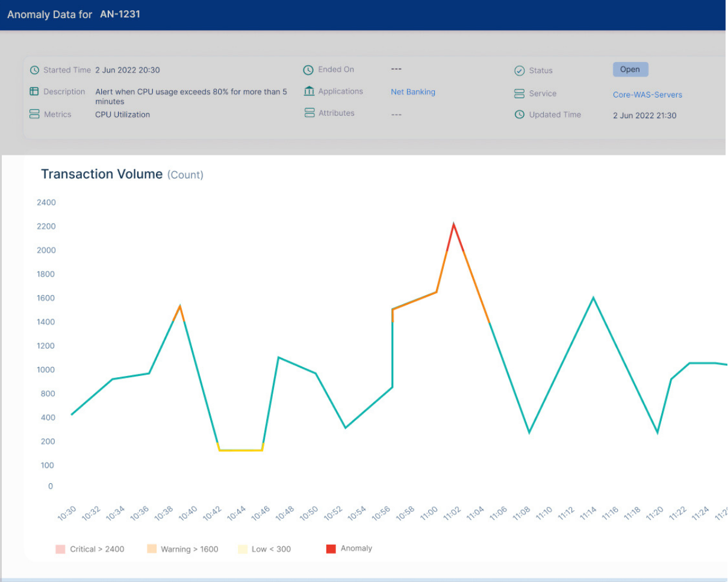
Task: Toggle the Warning > 1600 legend swatch
Action: pyautogui.click(x=152, y=549)
